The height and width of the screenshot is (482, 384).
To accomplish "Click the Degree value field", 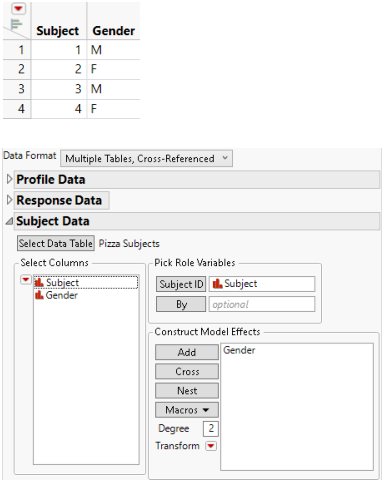I will pyautogui.click(x=211, y=429).
